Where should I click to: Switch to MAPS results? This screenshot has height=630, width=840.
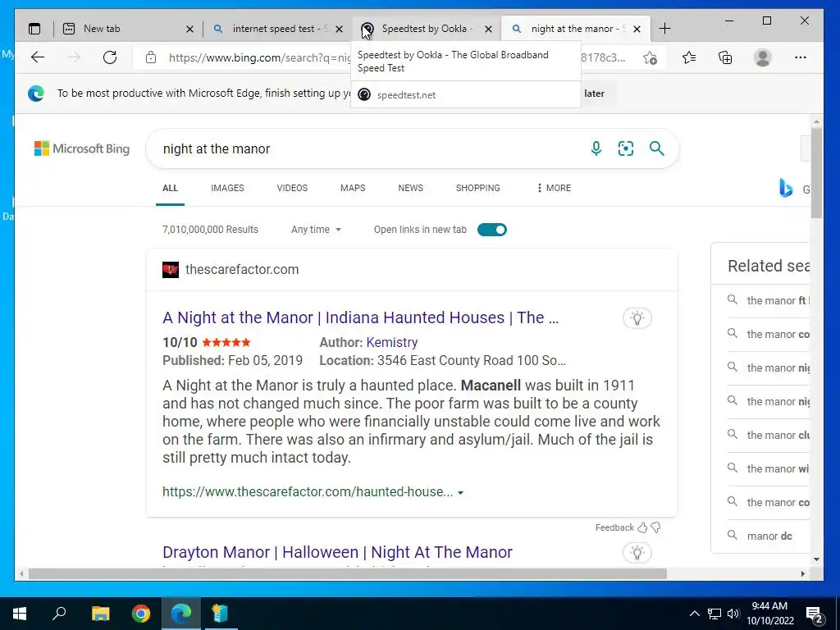tap(353, 188)
